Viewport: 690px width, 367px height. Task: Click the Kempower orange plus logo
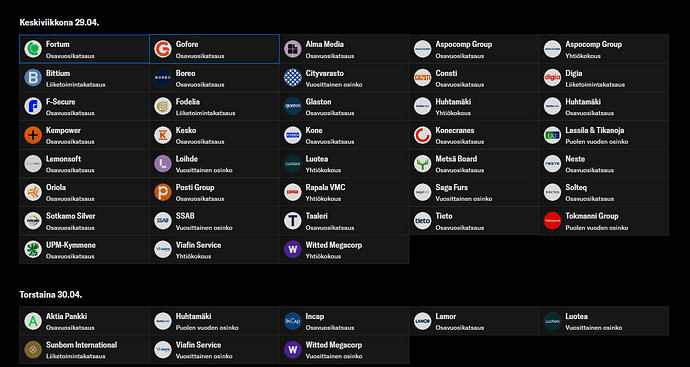click(x=33, y=135)
